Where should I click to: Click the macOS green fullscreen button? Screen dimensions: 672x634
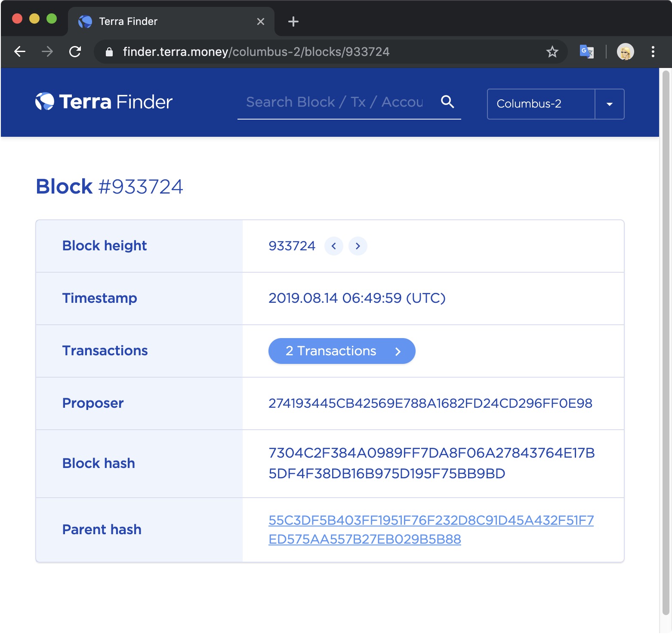click(x=52, y=18)
